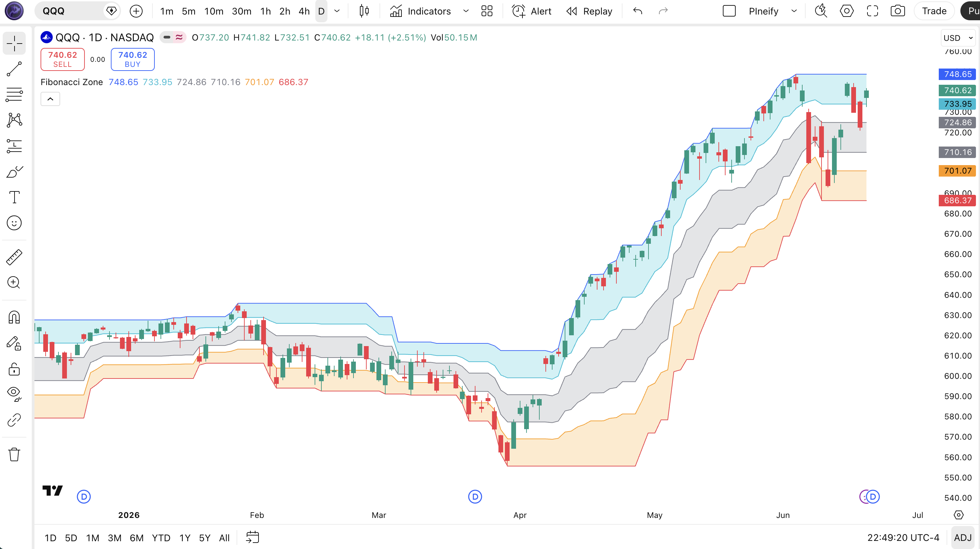The image size is (980, 549).
Task: Open the user profile avatar menu
Action: pyautogui.click(x=14, y=11)
